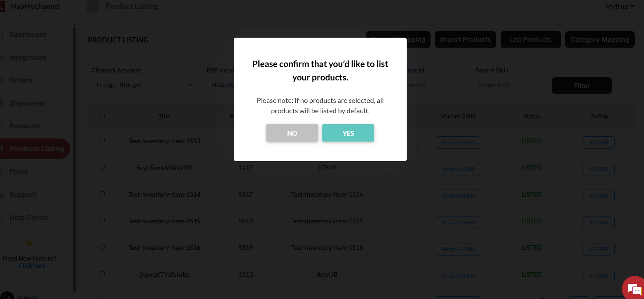Viewport: 644px width, 299px height.
Task: Tick the checkbox for Test-Inventory-Item-1515
Action: [102, 220]
